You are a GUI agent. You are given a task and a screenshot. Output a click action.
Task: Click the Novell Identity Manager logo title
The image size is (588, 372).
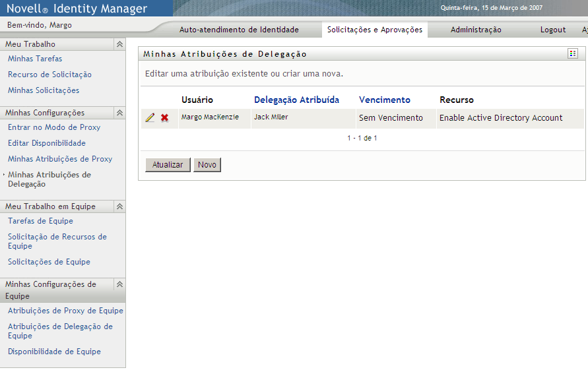[x=77, y=8]
